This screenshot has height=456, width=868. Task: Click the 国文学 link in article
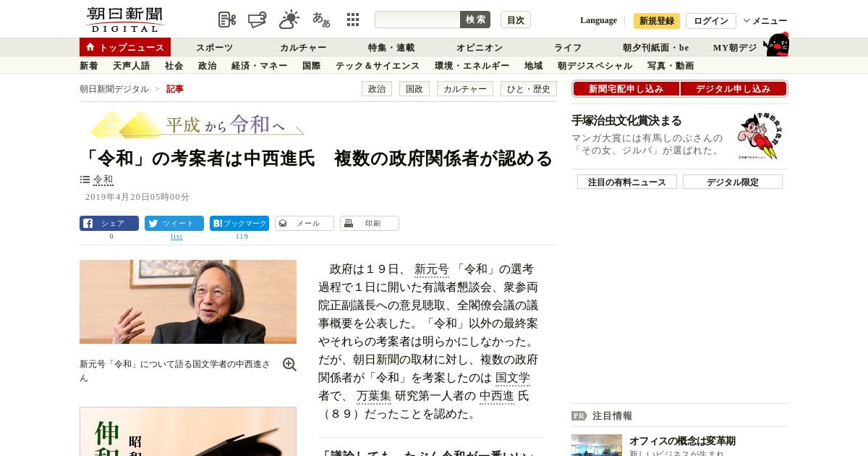[513, 378]
